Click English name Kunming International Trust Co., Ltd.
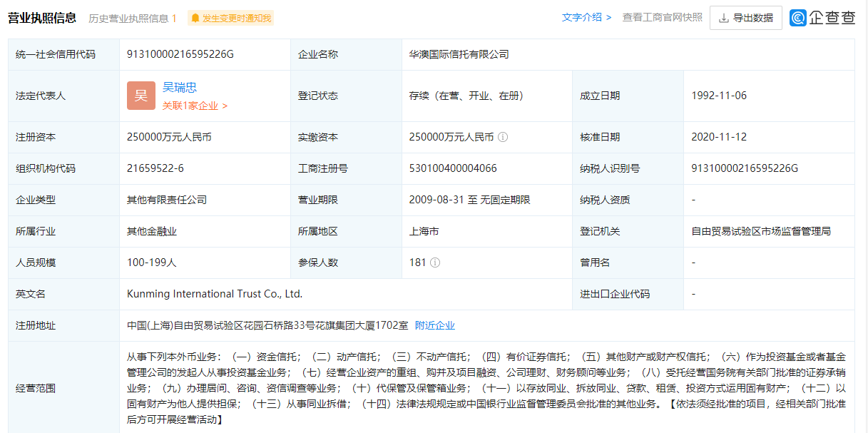The image size is (868, 433). [x=215, y=294]
